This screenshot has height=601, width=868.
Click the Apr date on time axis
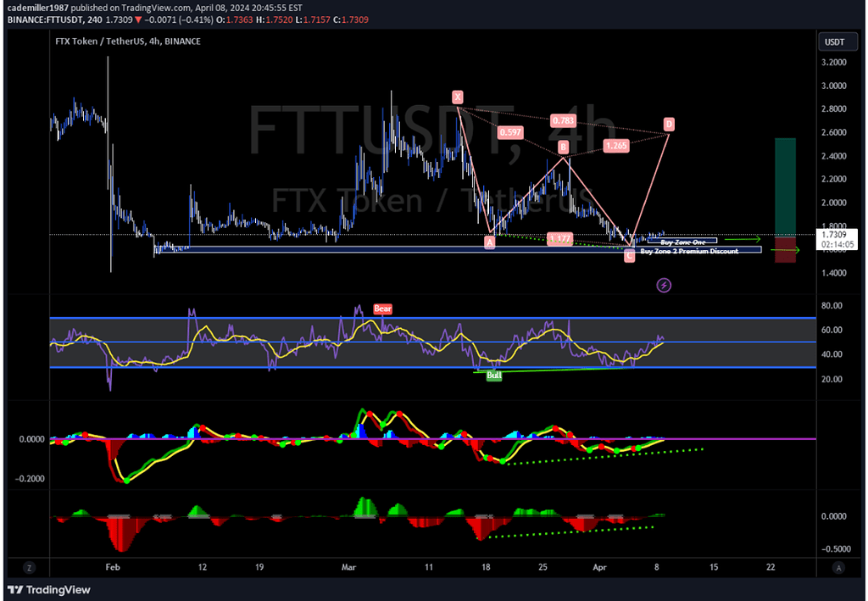tap(599, 567)
